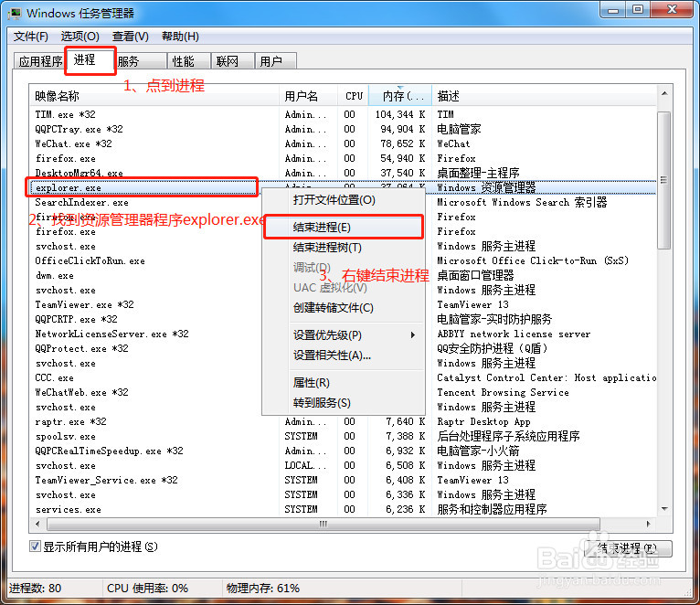Click horizontal scrollbar left arrow
700x605 pixels.
click(37, 524)
